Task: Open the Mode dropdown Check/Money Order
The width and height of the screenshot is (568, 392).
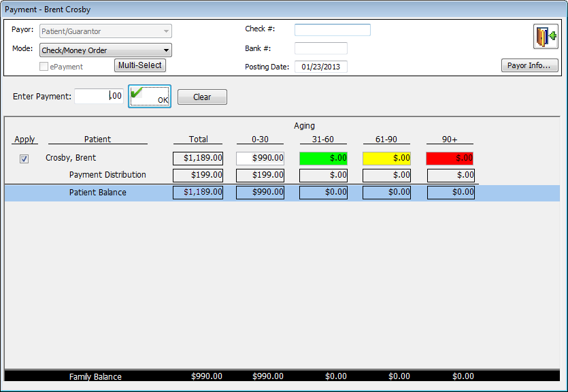Action: 105,50
